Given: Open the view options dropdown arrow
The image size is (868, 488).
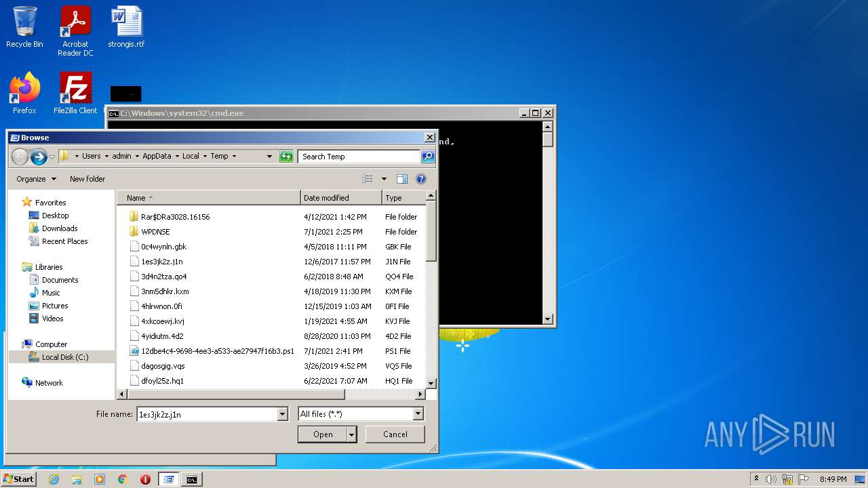Looking at the screenshot, I should pos(384,179).
